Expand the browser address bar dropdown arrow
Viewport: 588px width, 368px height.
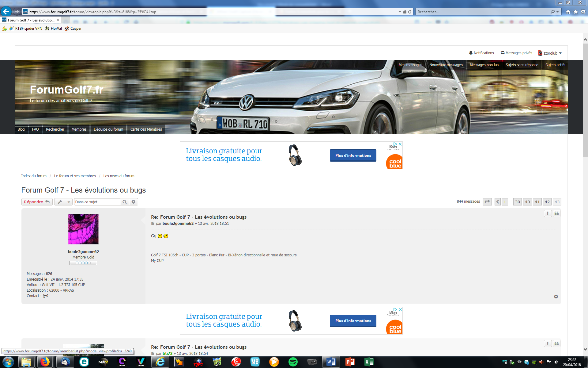coord(400,12)
